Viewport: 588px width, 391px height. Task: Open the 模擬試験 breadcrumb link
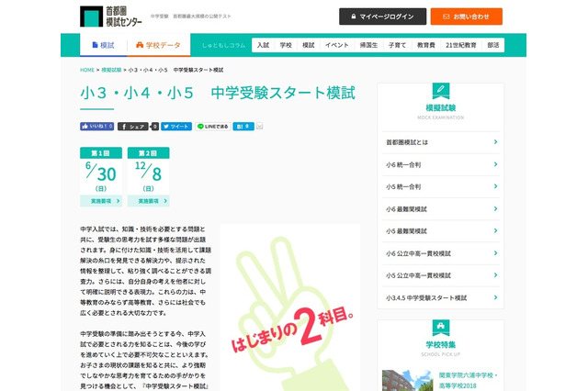(111, 70)
